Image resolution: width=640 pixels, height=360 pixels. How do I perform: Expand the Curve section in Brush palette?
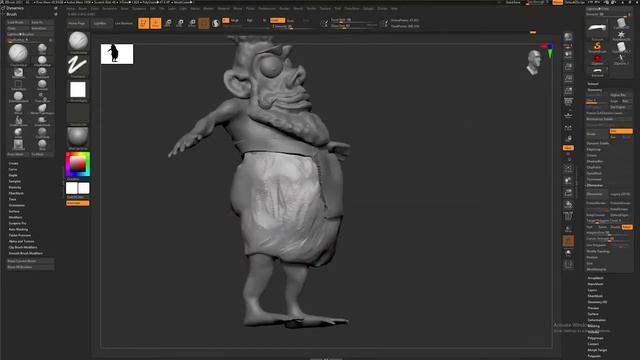13,169
